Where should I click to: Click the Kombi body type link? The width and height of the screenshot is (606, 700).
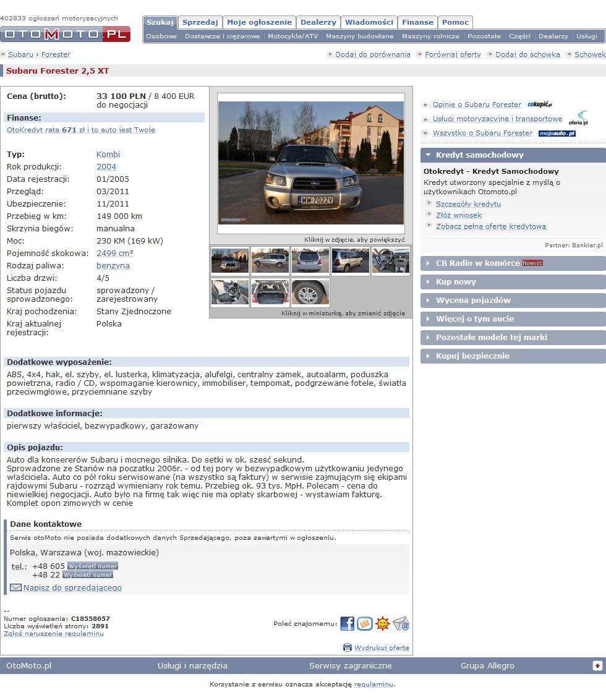(x=108, y=155)
